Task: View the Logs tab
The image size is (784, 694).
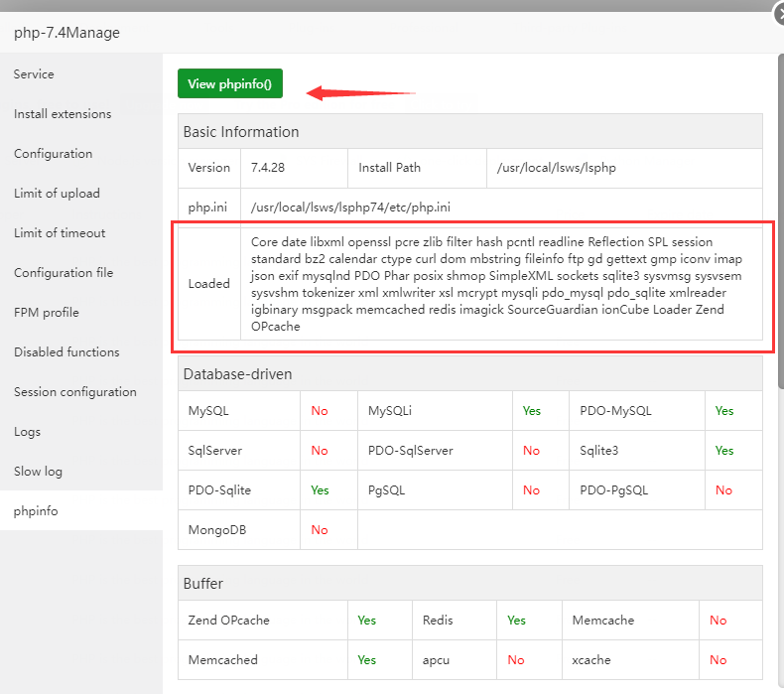Action: point(28,432)
